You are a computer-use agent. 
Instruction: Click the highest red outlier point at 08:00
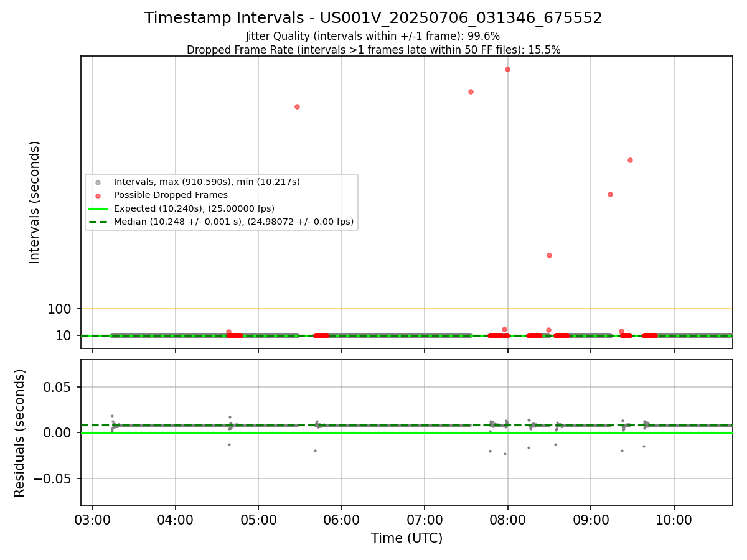coord(507,69)
